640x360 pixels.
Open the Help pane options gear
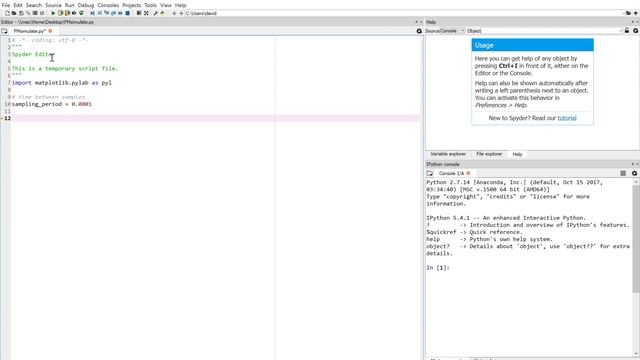click(636, 31)
